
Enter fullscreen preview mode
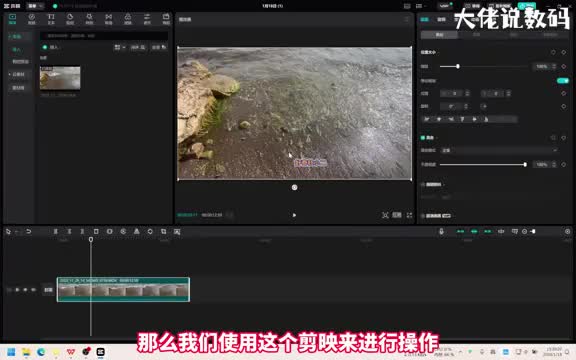coord(409,215)
